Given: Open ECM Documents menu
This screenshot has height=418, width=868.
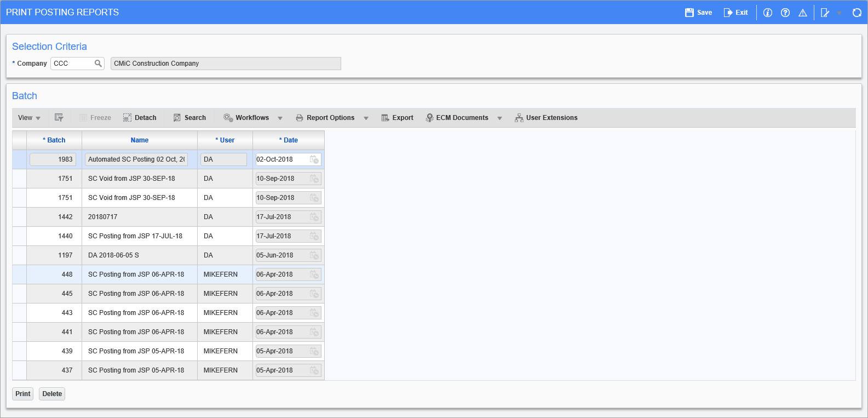Looking at the screenshot, I should (x=457, y=118).
